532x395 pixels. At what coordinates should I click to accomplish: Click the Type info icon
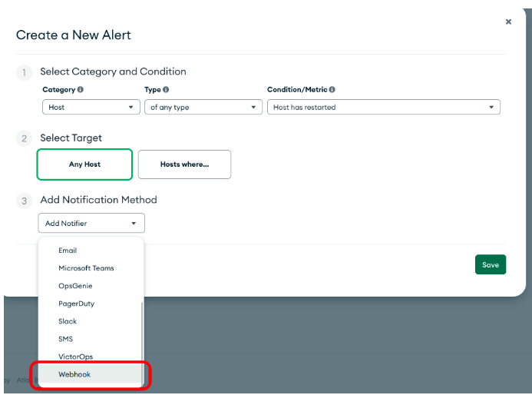pos(166,90)
